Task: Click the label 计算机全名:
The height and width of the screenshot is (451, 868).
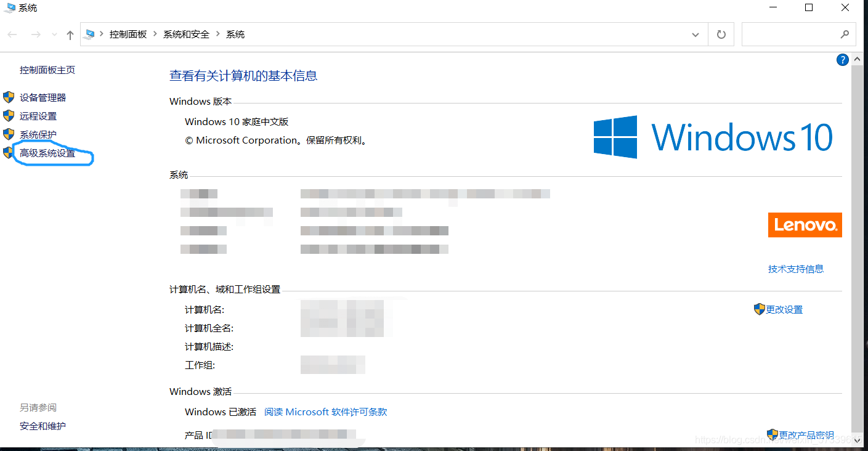Action: pos(209,328)
